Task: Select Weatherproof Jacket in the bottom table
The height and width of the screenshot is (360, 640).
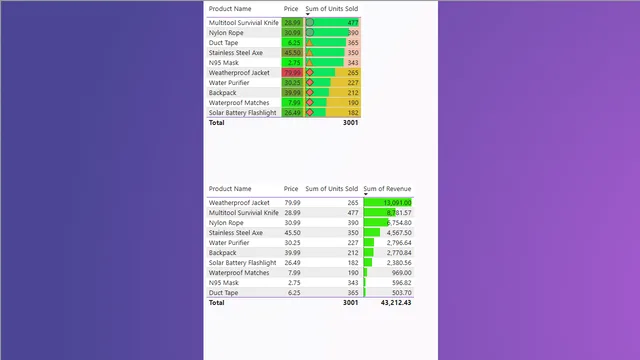Action: pyautogui.click(x=239, y=202)
